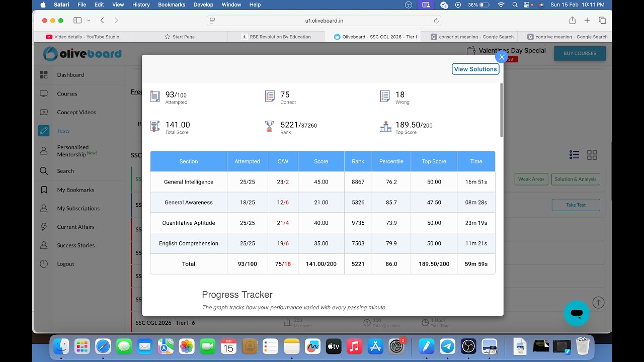Close the score report popup
This screenshot has width=644, height=362.
point(501,57)
